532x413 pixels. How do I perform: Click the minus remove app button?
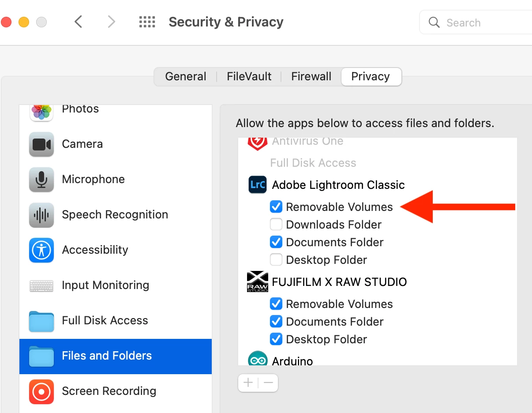tap(268, 383)
